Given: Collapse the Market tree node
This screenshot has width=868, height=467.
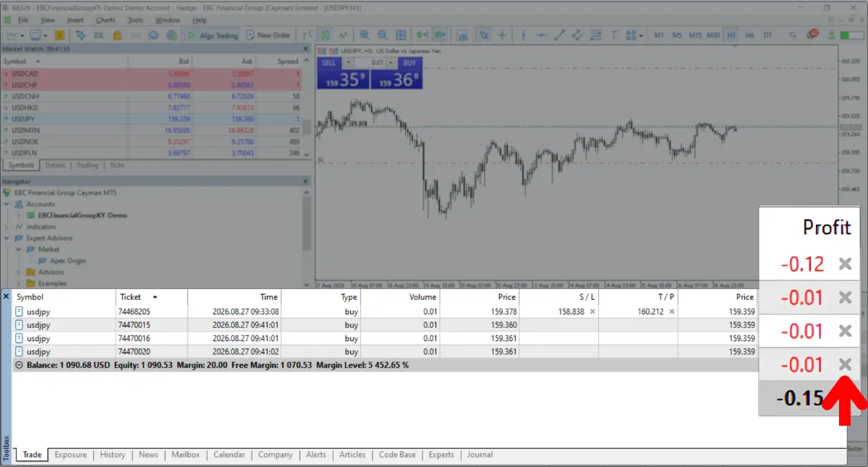Looking at the screenshot, I should click(x=19, y=249).
